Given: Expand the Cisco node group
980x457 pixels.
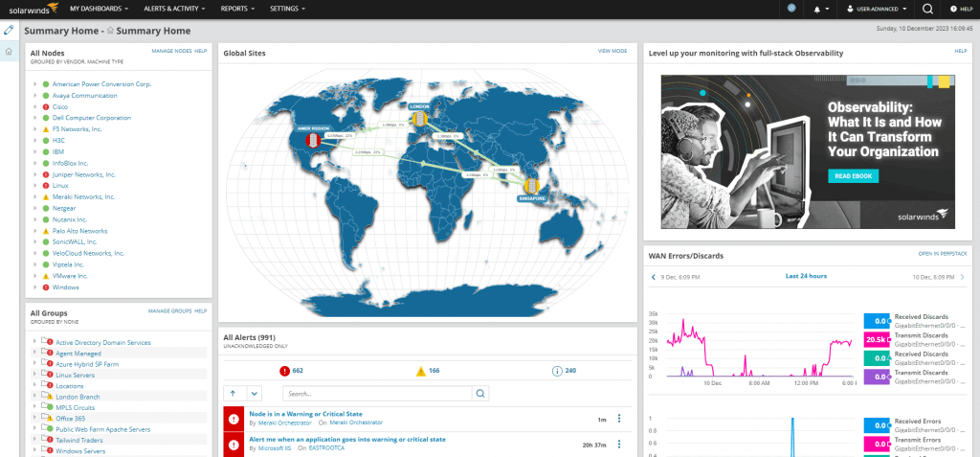Looking at the screenshot, I should [35, 107].
